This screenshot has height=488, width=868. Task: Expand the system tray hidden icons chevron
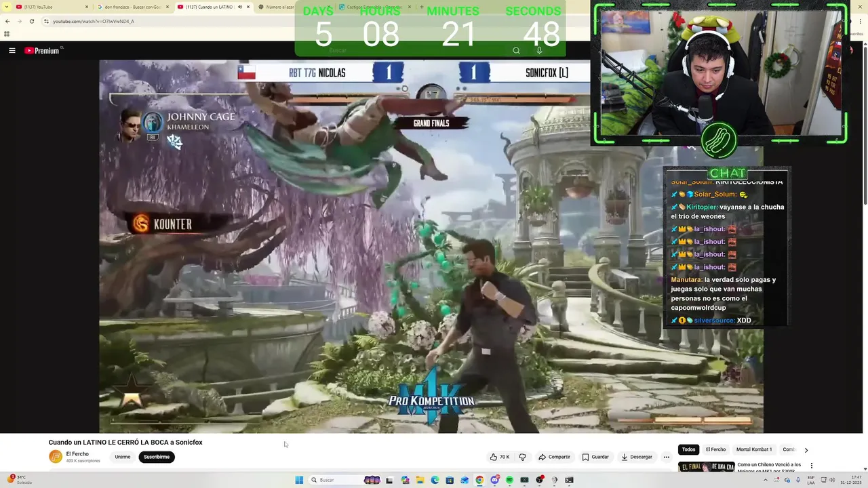coord(766,480)
